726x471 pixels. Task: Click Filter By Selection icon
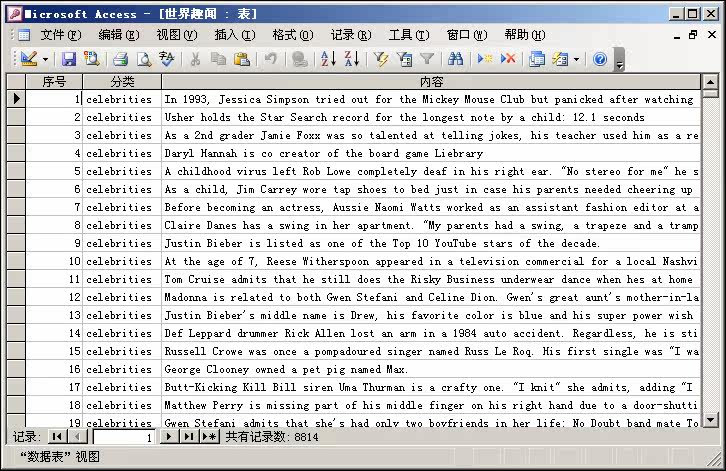381,59
